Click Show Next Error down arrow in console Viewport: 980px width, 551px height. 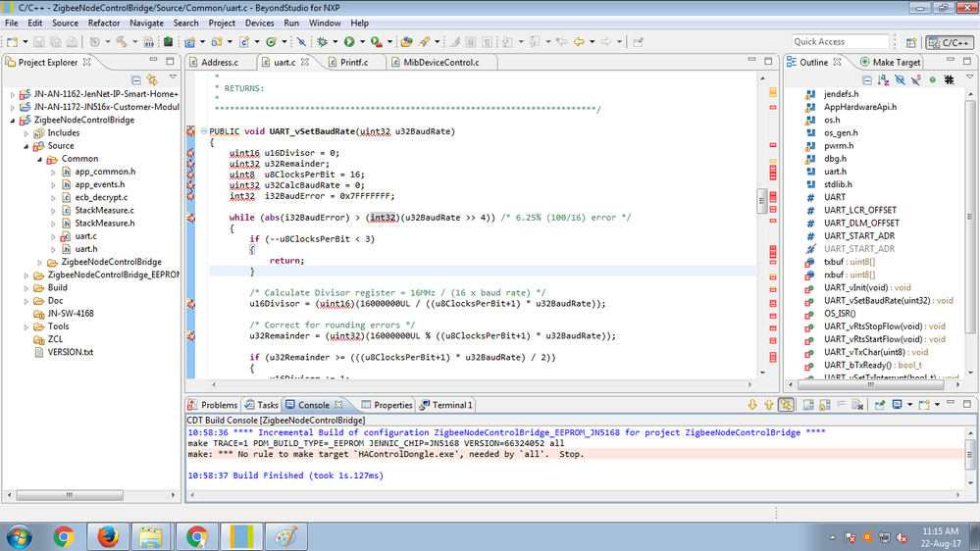(751, 405)
